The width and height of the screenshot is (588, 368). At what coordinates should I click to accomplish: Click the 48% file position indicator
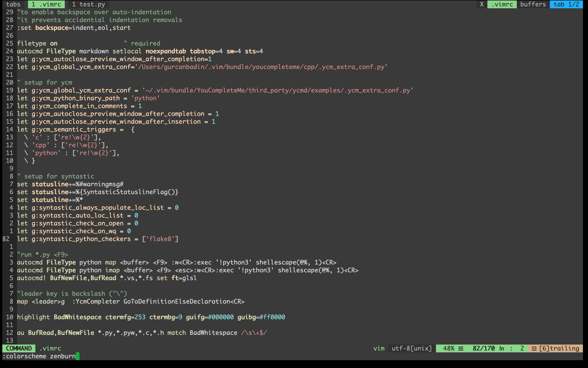(x=449, y=348)
